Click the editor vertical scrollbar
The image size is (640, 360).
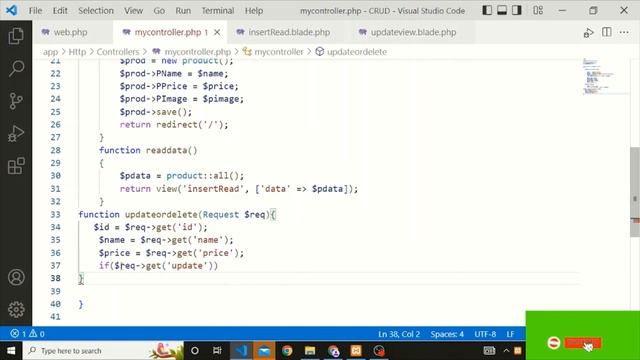coord(635,192)
